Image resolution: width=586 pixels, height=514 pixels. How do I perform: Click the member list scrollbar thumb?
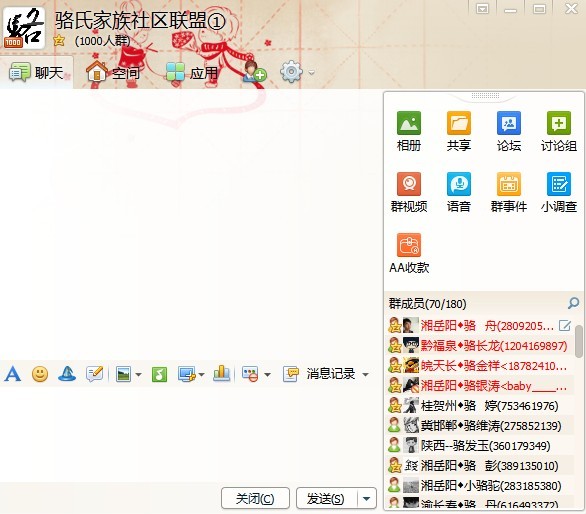[579, 341]
